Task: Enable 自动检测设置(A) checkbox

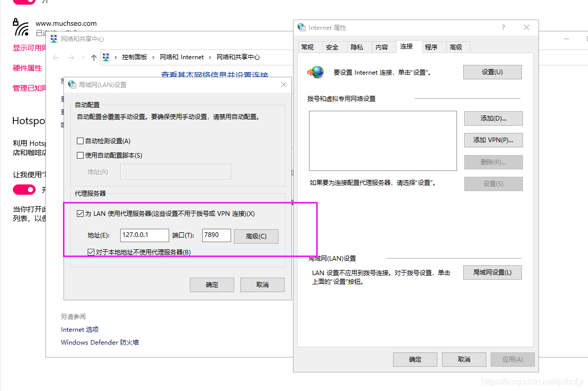Action: tap(80, 141)
